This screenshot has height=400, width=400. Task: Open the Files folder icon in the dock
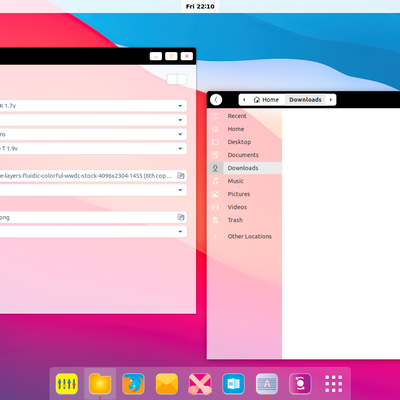(100, 384)
